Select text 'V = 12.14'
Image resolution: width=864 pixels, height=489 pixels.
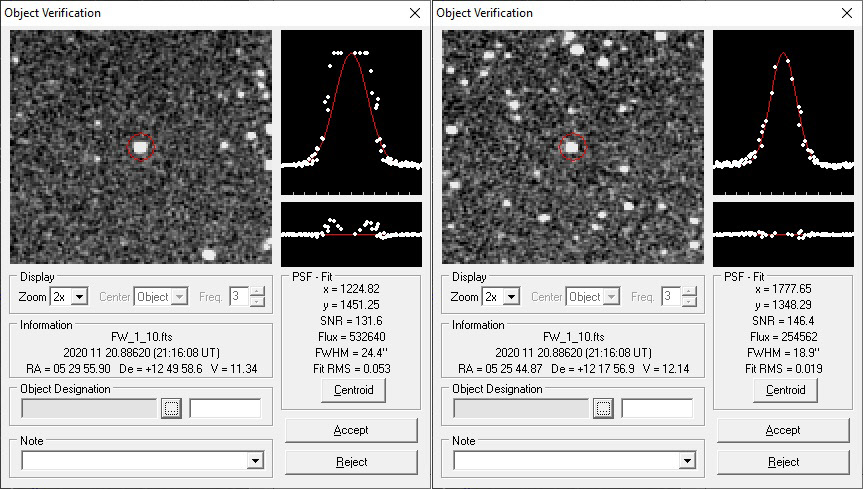pos(666,369)
